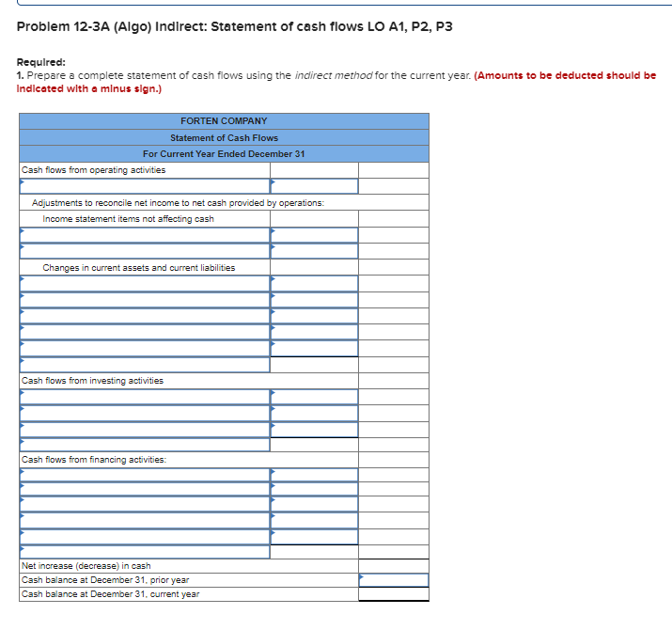
Task: Open financing total label dropdown above 'Net increase (decrease) in cash'
Action: [145, 552]
